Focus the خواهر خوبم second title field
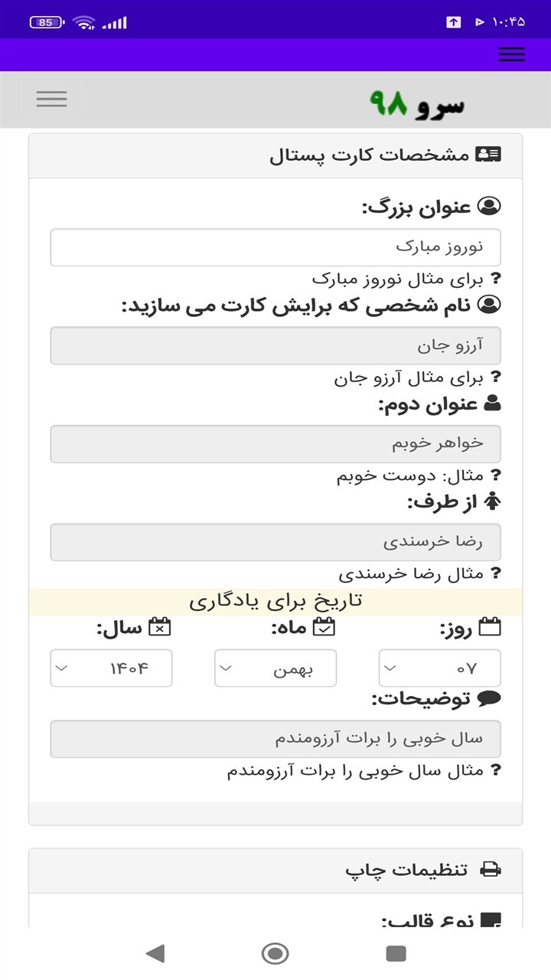 (x=275, y=444)
